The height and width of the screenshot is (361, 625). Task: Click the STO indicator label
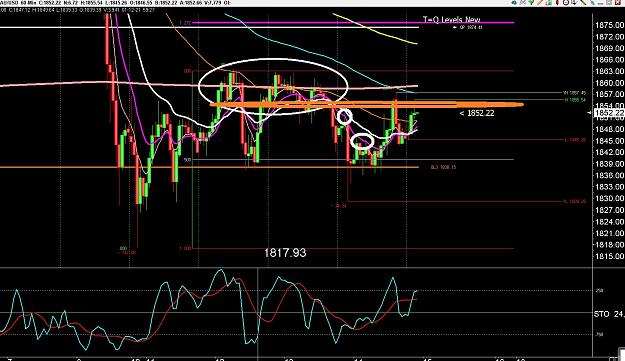(601, 314)
